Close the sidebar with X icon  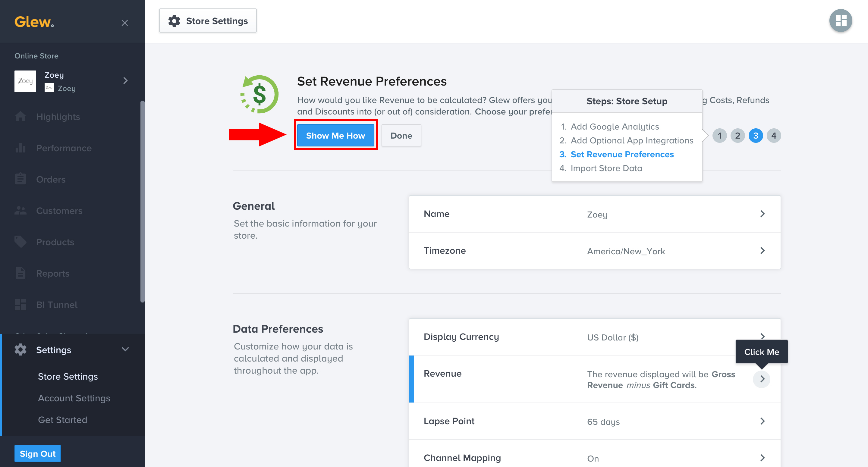(125, 23)
